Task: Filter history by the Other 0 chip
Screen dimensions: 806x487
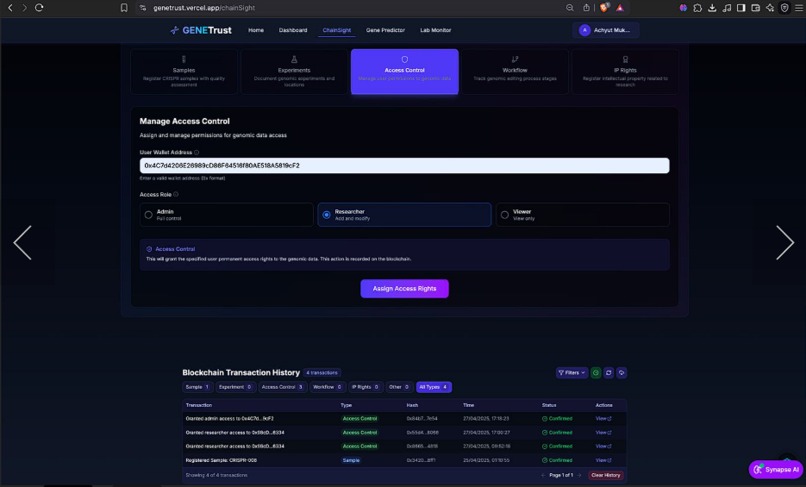Action: (x=399, y=387)
